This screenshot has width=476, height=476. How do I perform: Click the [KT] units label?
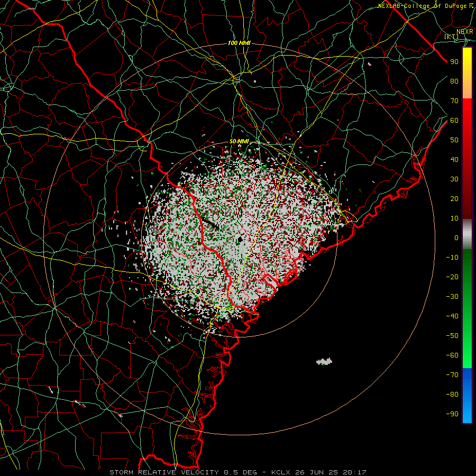pyautogui.click(x=452, y=36)
